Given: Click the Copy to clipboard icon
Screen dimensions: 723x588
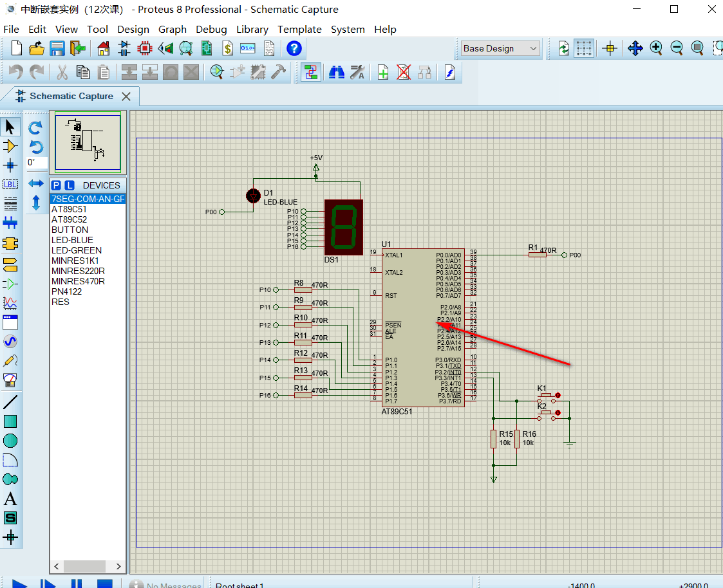Looking at the screenshot, I should click(82, 72).
